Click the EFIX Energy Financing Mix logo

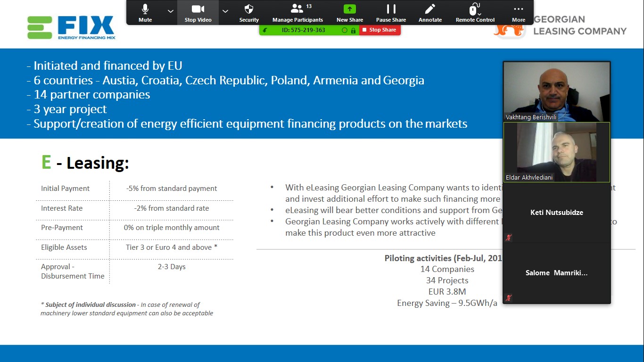click(71, 28)
